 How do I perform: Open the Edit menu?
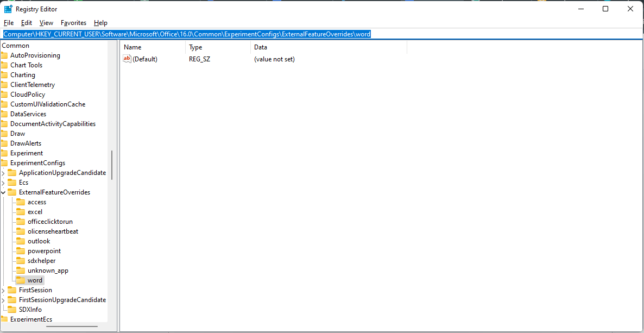pyautogui.click(x=26, y=23)
